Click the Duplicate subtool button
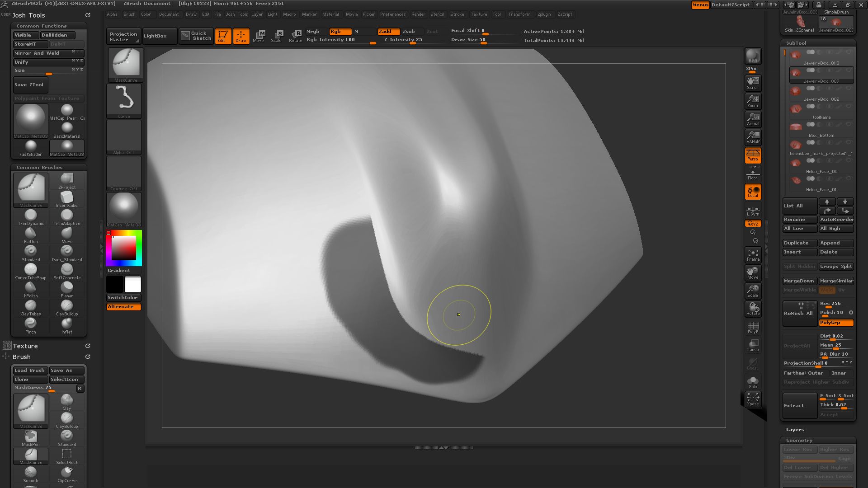Viewport: 868px width, 488px height. pyautogui.click(x=800, y=243)
